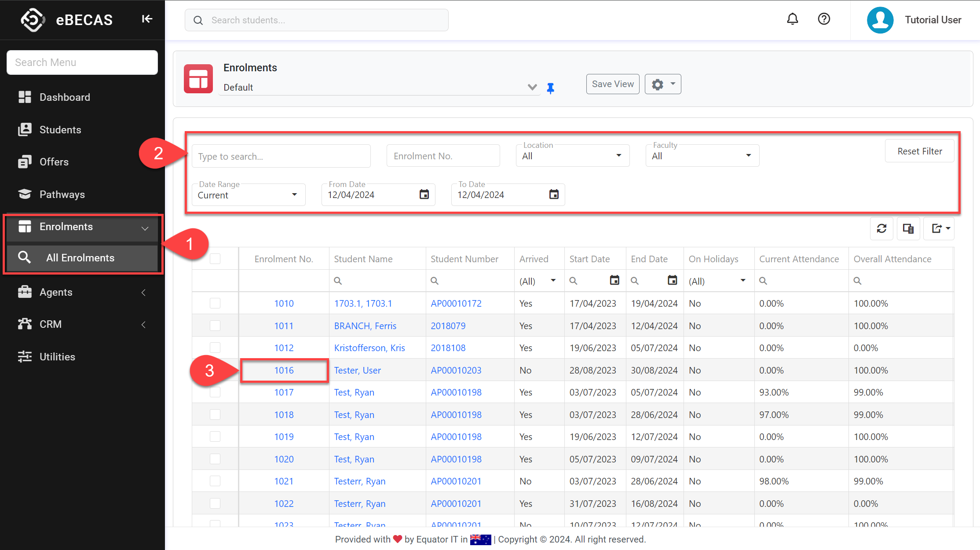Click the Student Number filter search icon
Viewport: 980px width, 550px height.
point(435,281)
